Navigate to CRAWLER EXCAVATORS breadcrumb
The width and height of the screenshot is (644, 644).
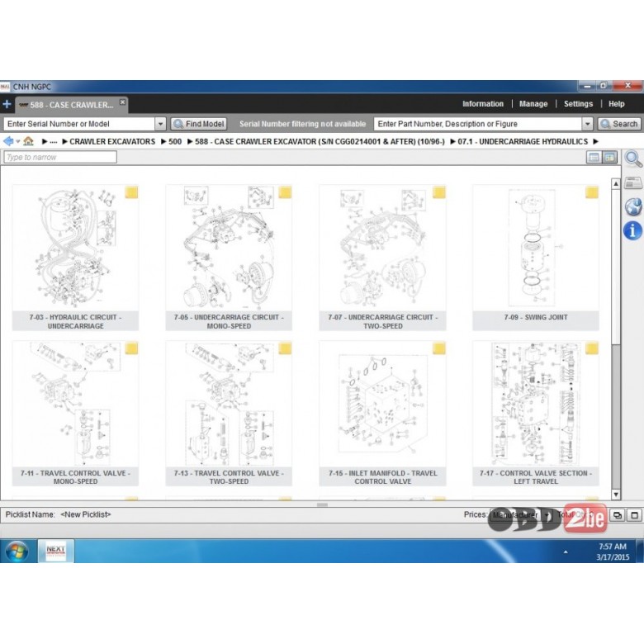pos(112,142)
